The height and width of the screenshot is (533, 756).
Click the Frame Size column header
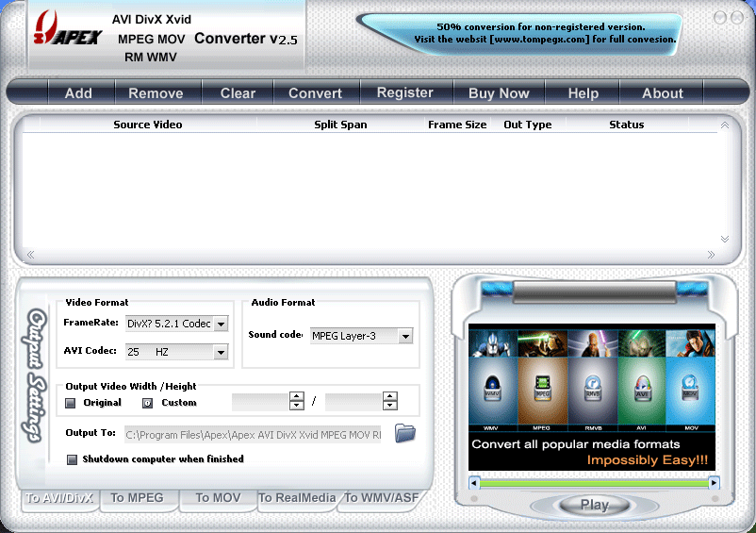(x=457, y=125)
